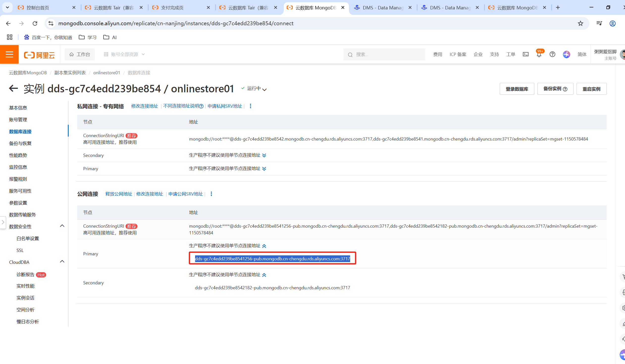View site information icon in address bar
This screenshot has width=625, height=364.
[51, 23]
